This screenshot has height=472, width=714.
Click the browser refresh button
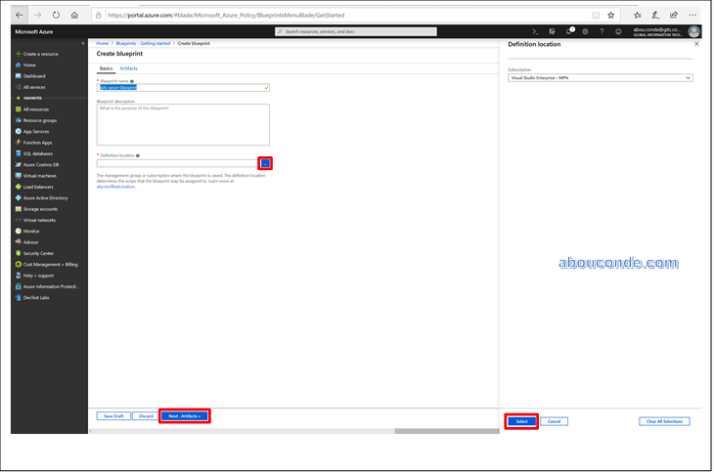click(54, 15)
